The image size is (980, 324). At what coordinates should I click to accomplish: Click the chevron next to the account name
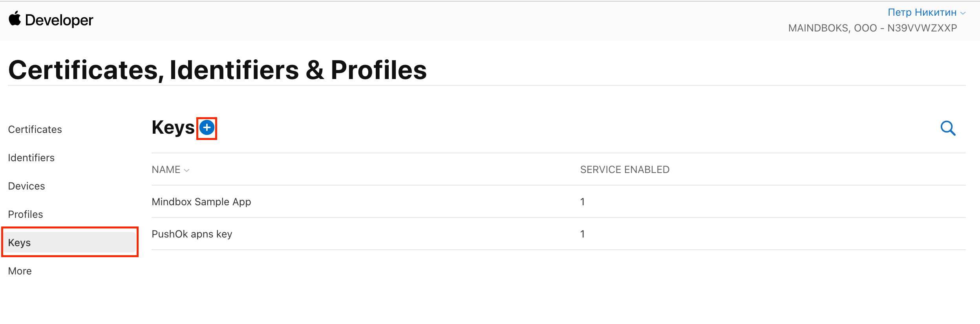(x=963, y=13)
